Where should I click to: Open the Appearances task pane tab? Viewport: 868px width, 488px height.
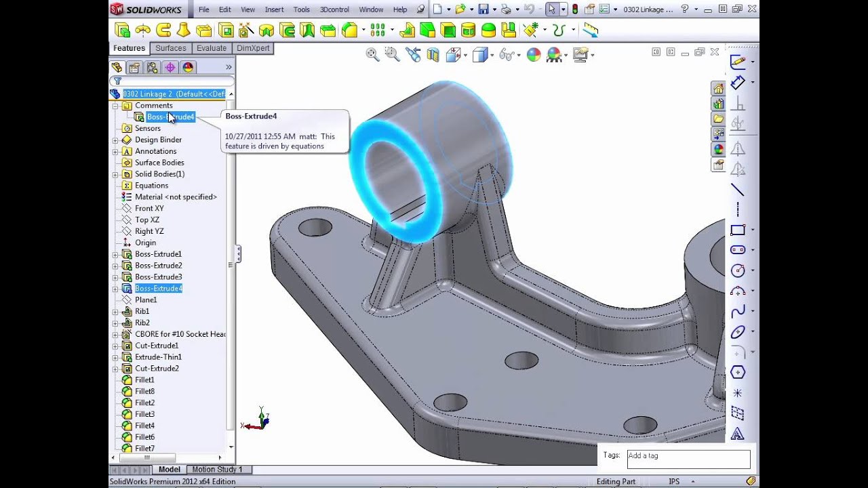tap(718, 149)
